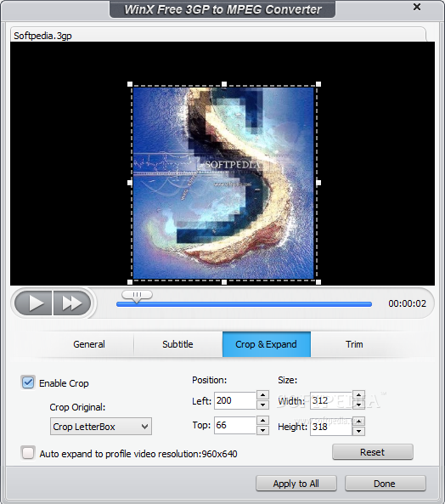Click the video preview image

[x=223, y=184]
